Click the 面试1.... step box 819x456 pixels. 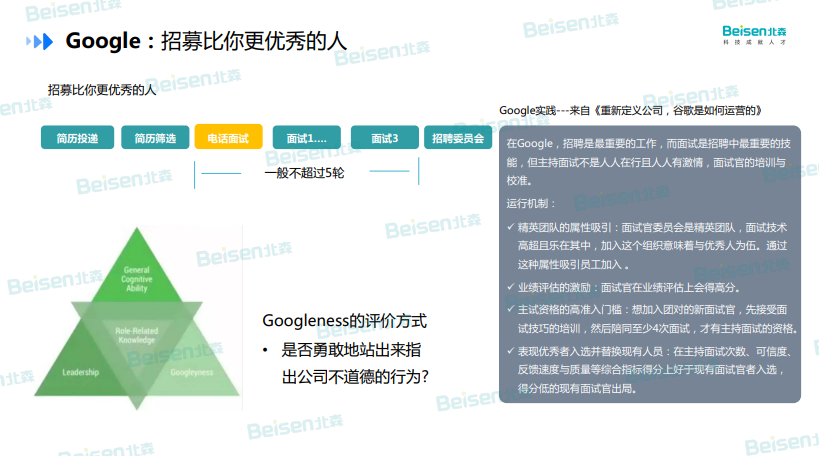point(307,138)
